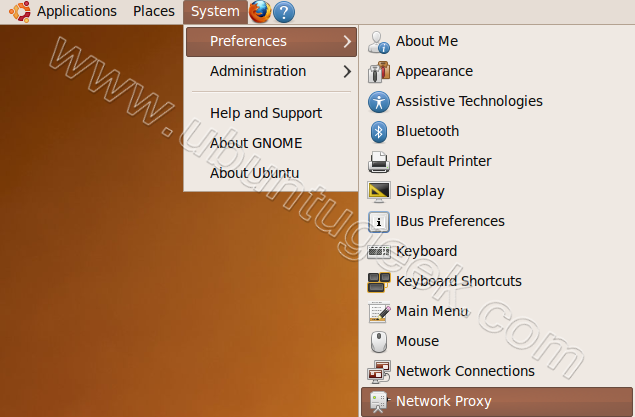Launch Firefox from the top panel
635x417 pixels.
(x=260, y=11)
